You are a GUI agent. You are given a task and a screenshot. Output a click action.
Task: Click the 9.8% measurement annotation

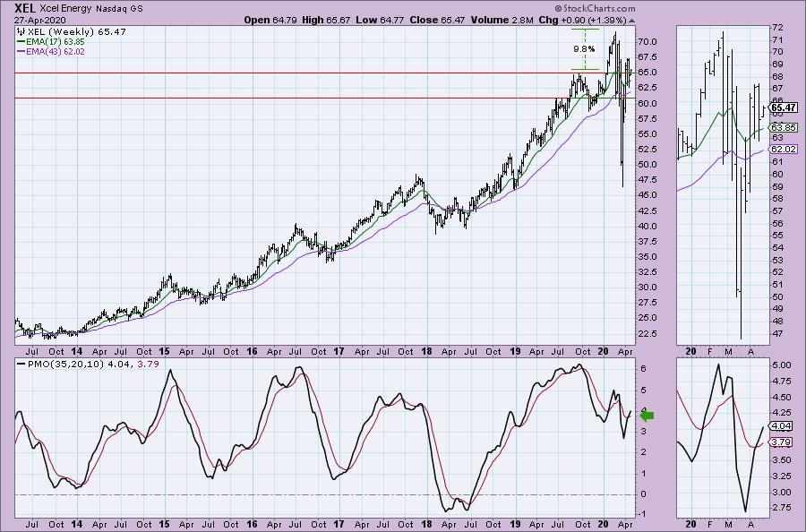point(585,49)
